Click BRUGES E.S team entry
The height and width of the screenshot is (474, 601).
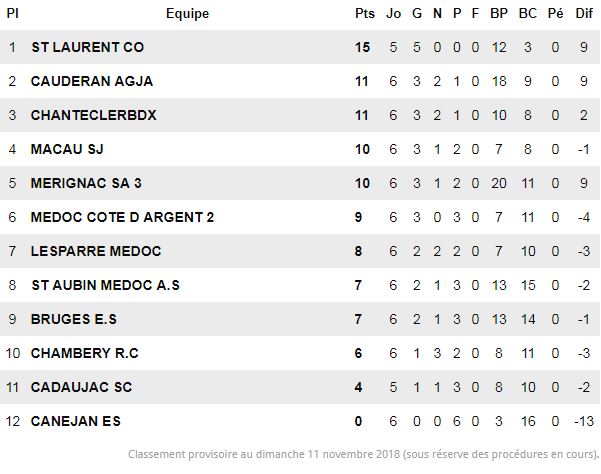[74, 319]
